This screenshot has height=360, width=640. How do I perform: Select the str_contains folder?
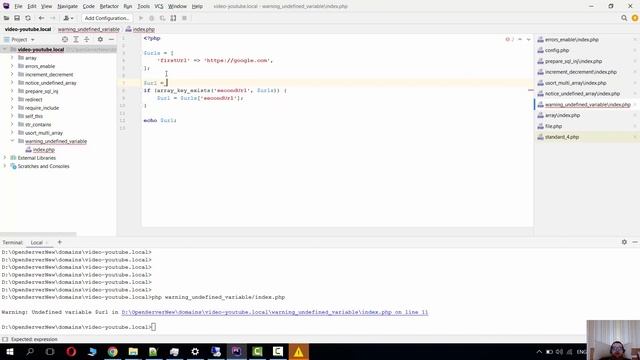point(38,124)
